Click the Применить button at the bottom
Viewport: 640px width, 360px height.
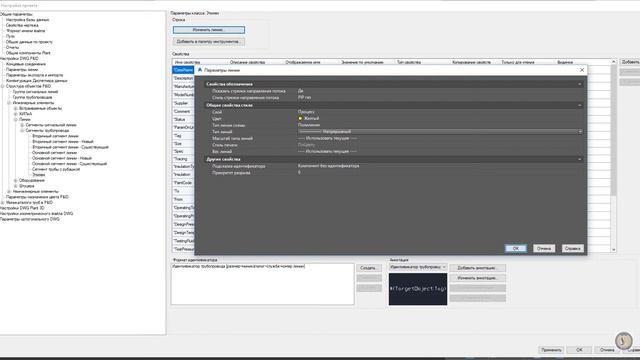[551, 350]
